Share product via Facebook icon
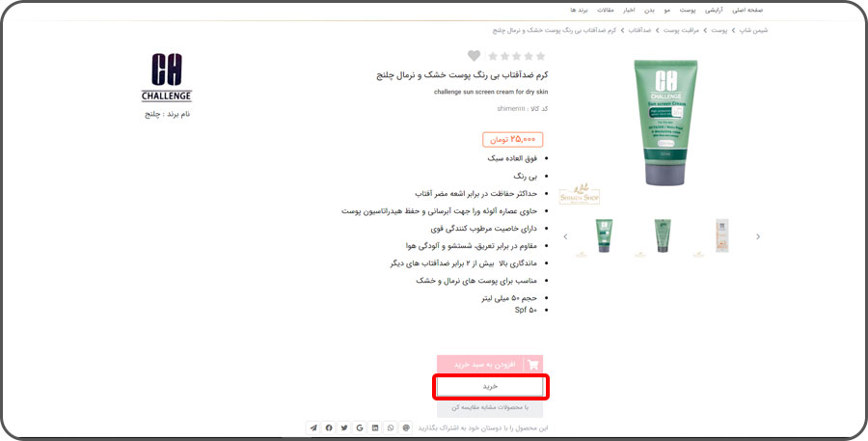868x441 pixels. coord(329,427)
